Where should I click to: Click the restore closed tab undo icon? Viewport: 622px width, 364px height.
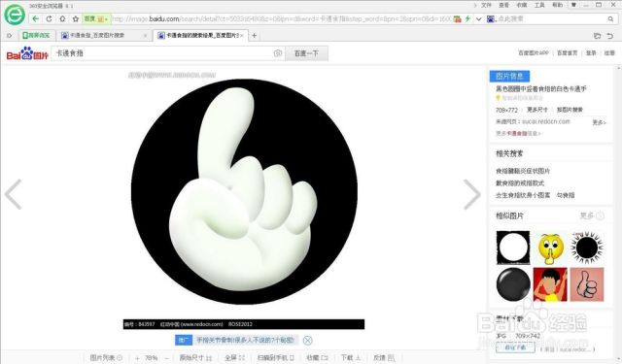610,36
